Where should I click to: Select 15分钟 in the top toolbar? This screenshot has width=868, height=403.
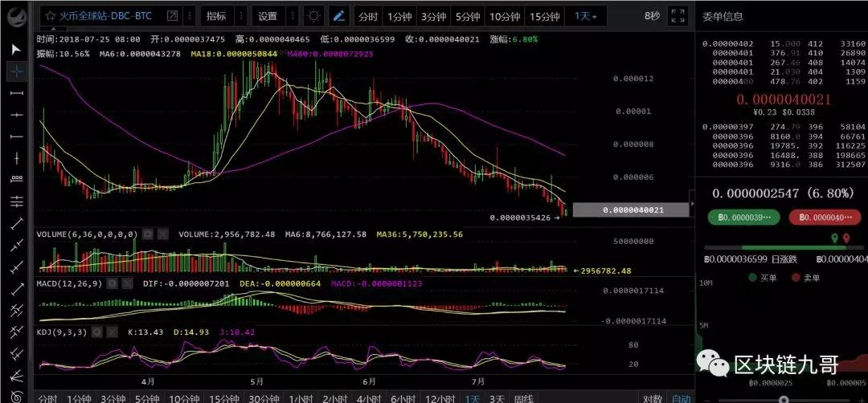pyautogui.click(x=545, y=17)
